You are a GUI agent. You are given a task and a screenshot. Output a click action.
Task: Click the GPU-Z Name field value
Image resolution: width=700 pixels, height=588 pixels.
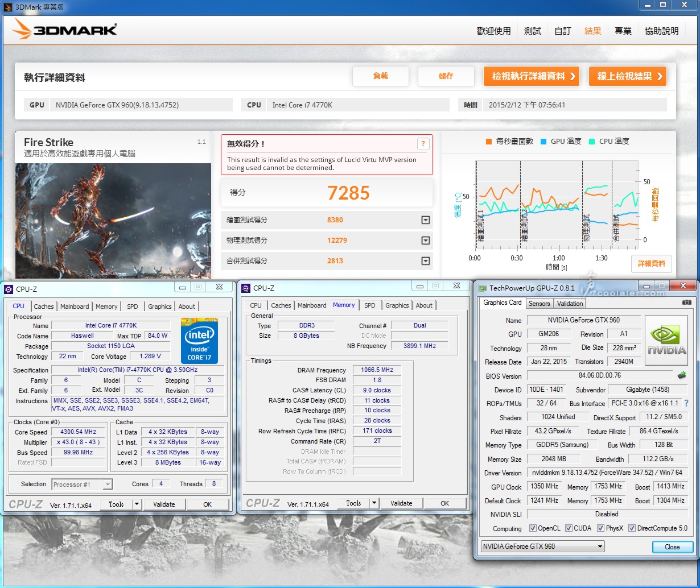(x=584, y=320)
